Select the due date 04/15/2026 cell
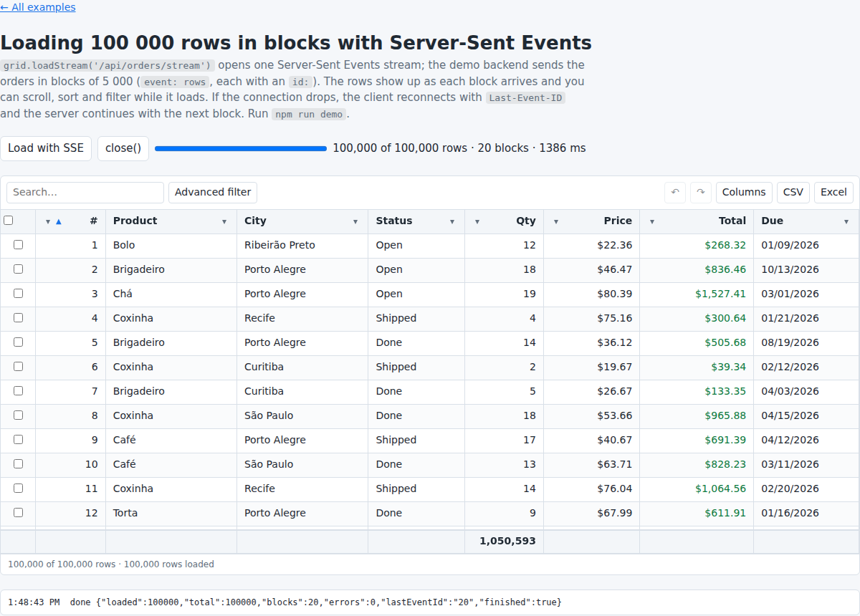860x616 pixels. coord(806,415)
